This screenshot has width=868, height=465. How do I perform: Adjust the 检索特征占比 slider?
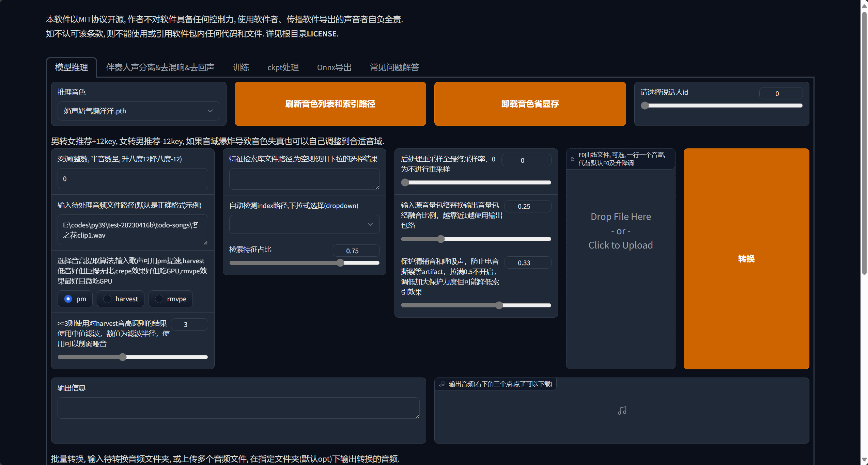point(305,263)
